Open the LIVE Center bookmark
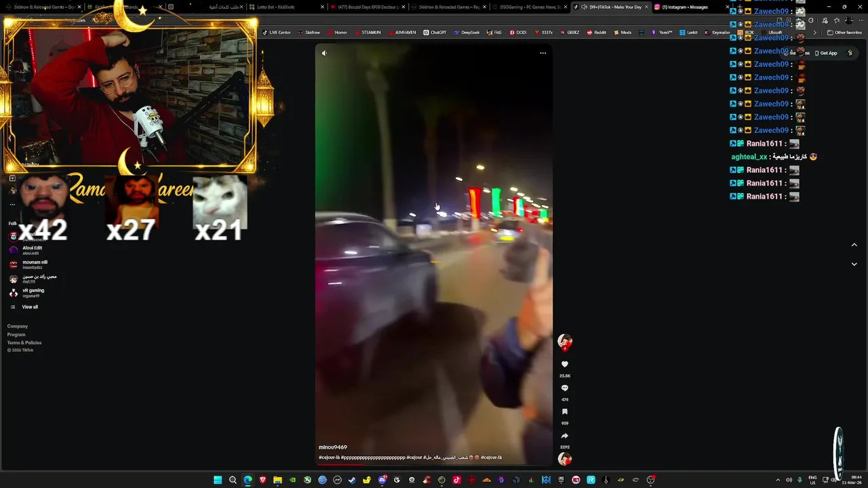 pos(276,33)
